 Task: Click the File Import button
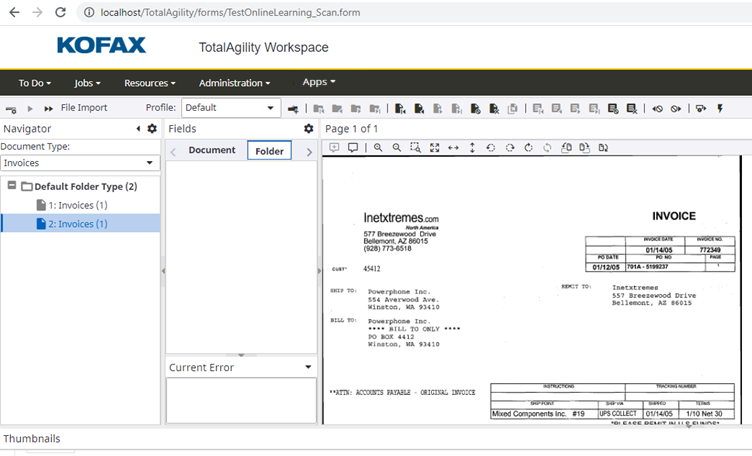pyautogui.click(x=83, y=108)
